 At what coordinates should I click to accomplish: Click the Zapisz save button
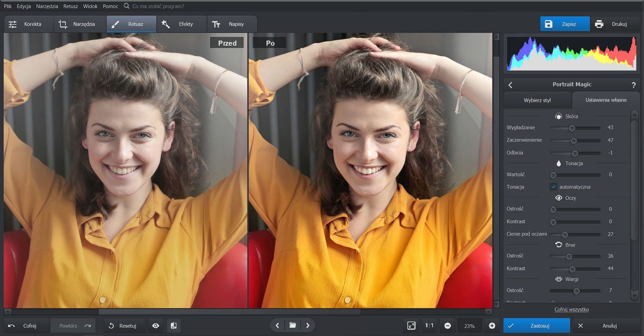click(565, 24)
